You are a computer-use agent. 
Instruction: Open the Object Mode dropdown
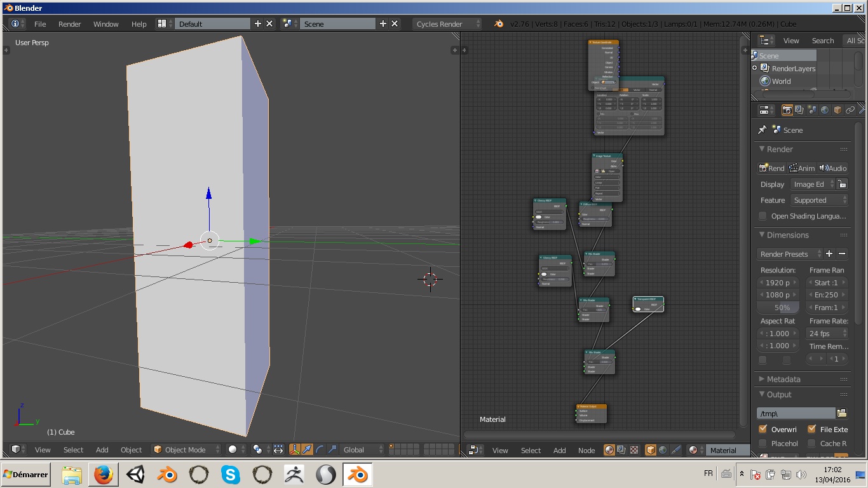click(x=186, y=449)
